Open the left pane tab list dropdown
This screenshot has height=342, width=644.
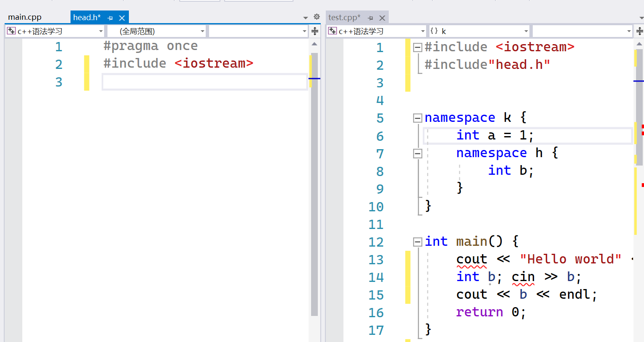click(x=305, y=18)
